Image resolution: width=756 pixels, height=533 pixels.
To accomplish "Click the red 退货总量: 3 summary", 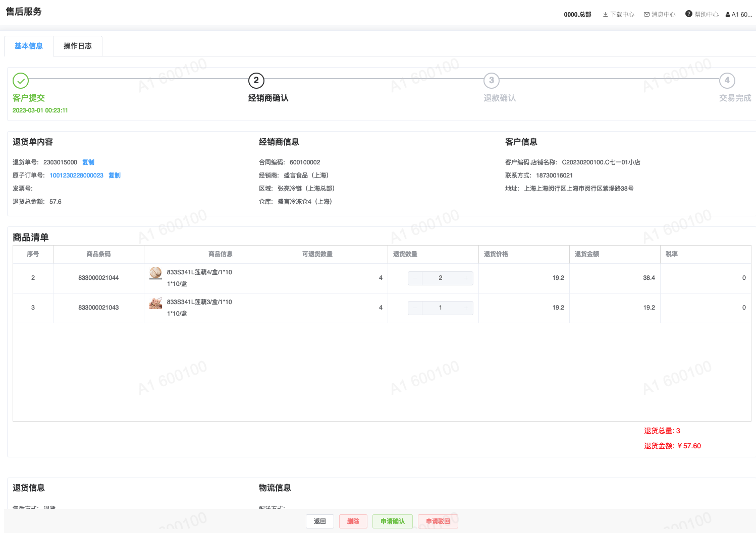I will (662, 431).
